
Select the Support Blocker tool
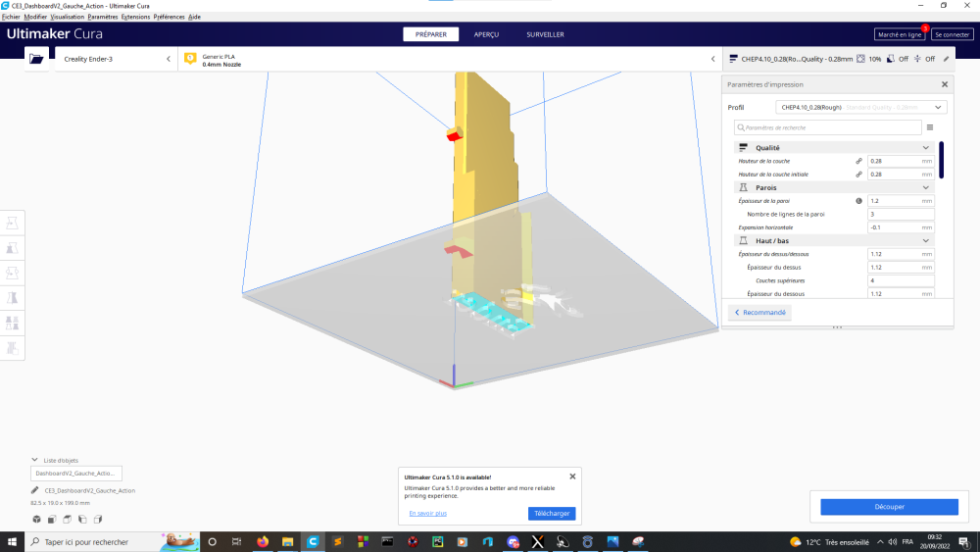point(13,348)
